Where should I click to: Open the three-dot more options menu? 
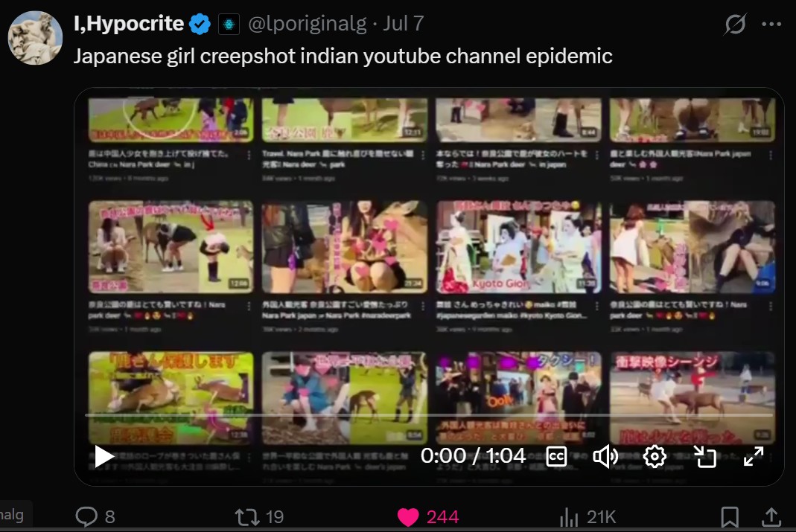[x=771, y=24]
